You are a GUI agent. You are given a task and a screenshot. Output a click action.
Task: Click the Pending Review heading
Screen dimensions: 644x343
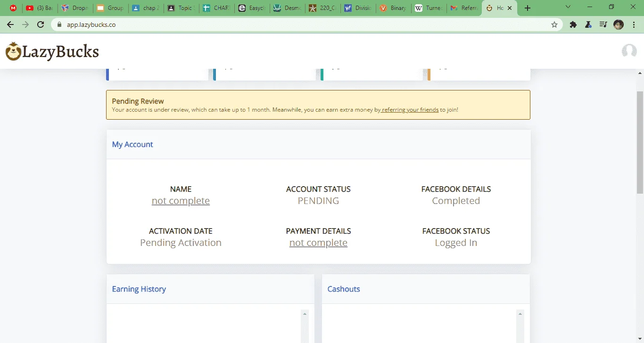click(x=138, y=101)
